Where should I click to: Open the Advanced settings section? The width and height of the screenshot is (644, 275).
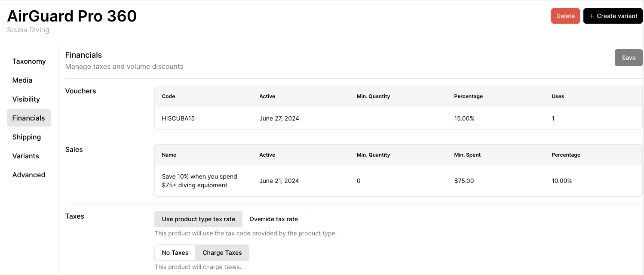click(x=29, y=175)
